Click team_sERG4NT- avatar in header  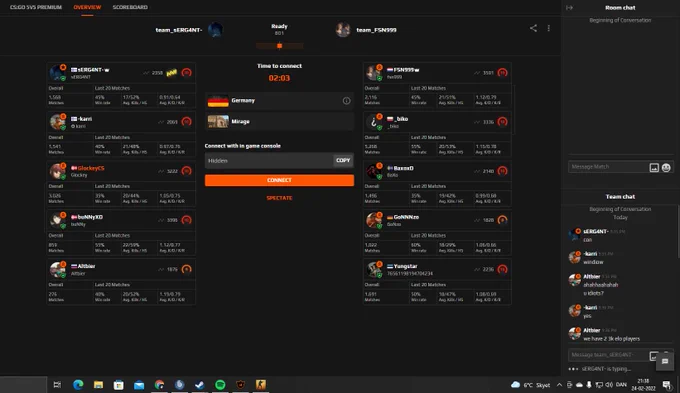216,30
